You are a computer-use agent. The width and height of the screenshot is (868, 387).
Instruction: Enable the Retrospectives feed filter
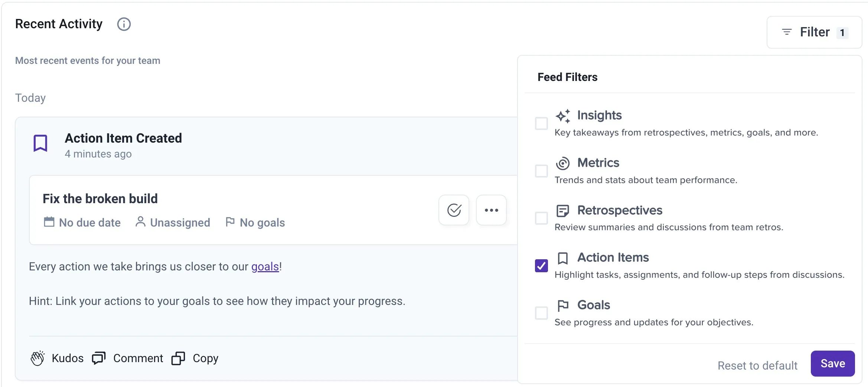point(541,219)
